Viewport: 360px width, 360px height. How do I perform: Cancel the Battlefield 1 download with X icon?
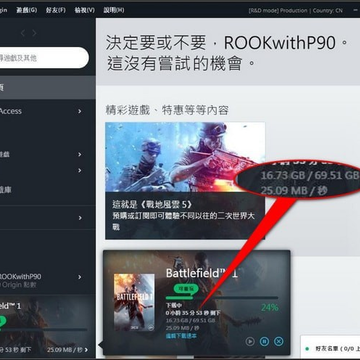(x=279, y=341)
